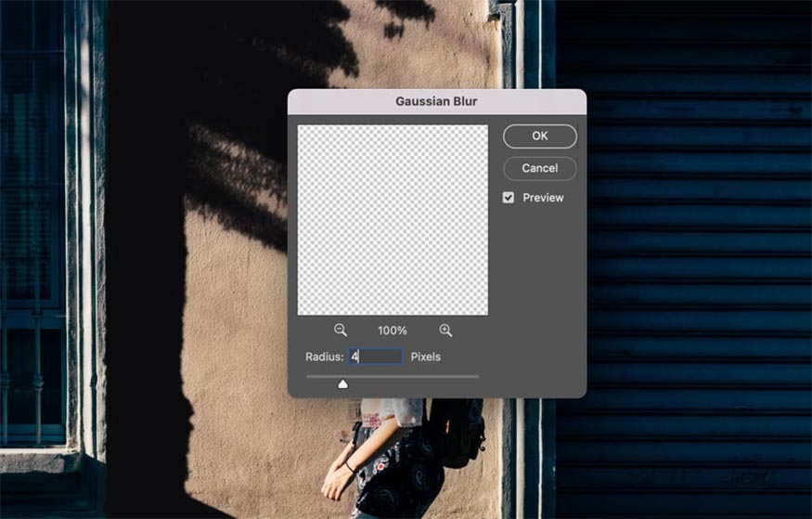The height and width of the screenshot is (519, 812).
Task: Click the Gaussian Blur preview thumbnail
Action: [x=393, y=220]
